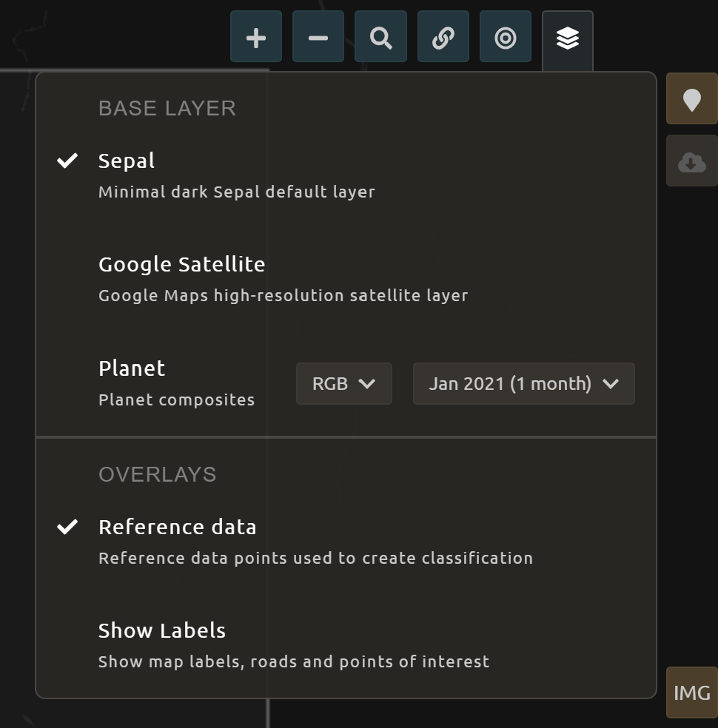
Task: Click the cloud download icon
Action: tap(691, 161)
